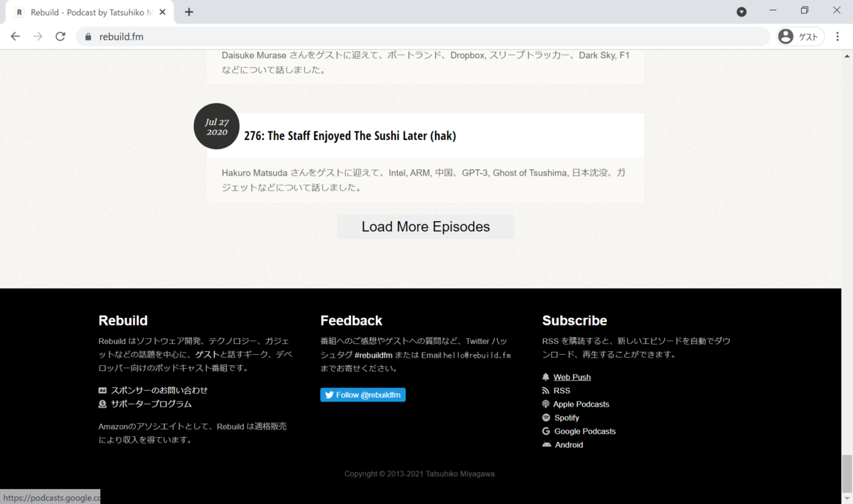Open the Spotify link
The height and width of the screenshot is (504, 853).
coord(567,418)
